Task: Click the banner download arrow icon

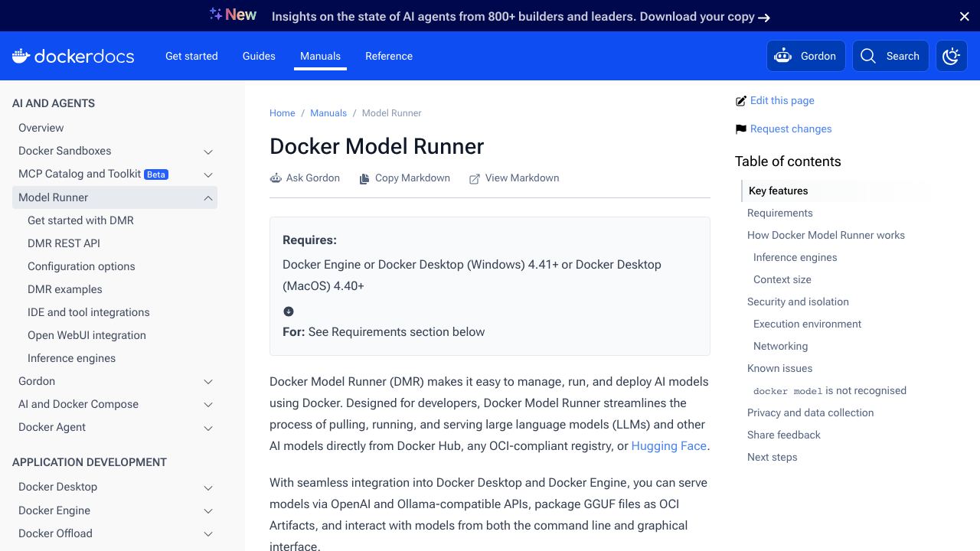Action: point(764,17)
